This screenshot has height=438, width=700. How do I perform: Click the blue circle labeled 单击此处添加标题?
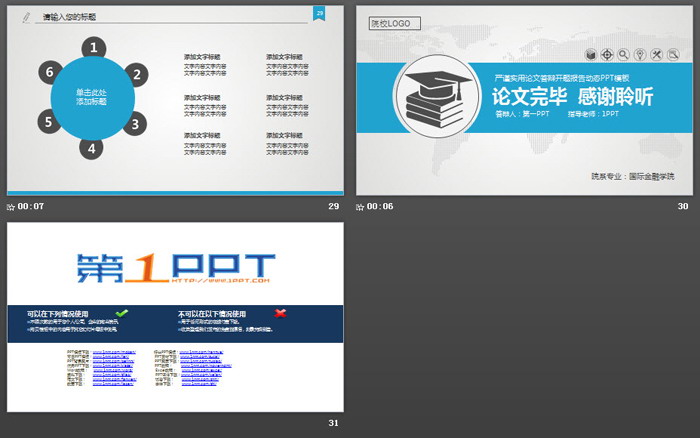pyautogui.click(x=92, y=98)
